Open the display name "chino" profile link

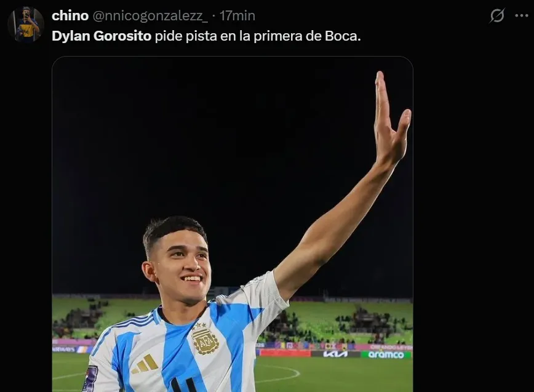click(70, 15)
